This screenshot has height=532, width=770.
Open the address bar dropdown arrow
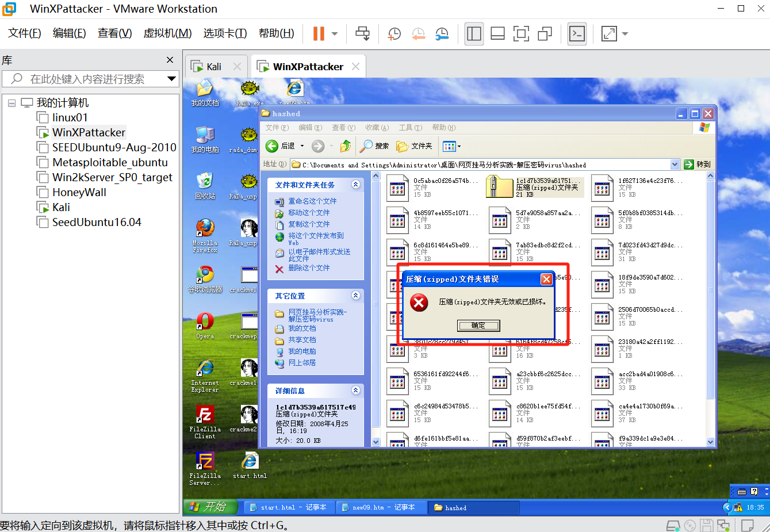click(675, 164)
